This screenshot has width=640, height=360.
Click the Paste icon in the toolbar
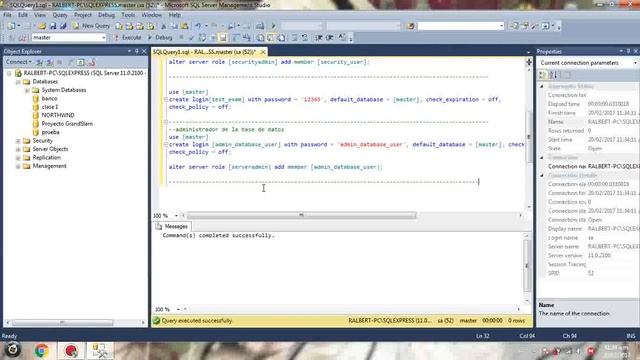pos(185,26)
